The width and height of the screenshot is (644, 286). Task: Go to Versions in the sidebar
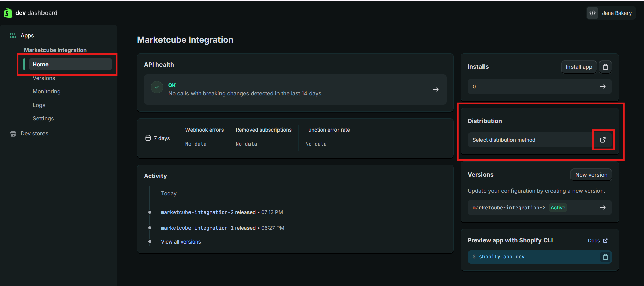[x=44, y=78]
